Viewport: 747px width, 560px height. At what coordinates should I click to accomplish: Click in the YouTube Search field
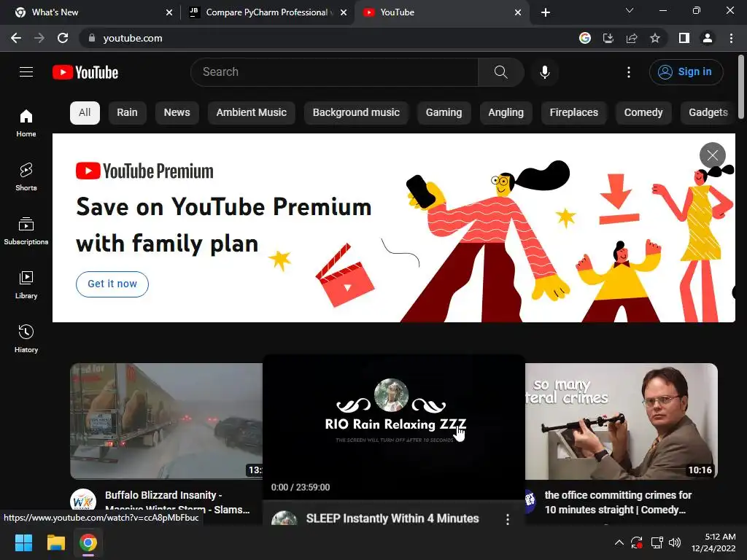point(334,72)
